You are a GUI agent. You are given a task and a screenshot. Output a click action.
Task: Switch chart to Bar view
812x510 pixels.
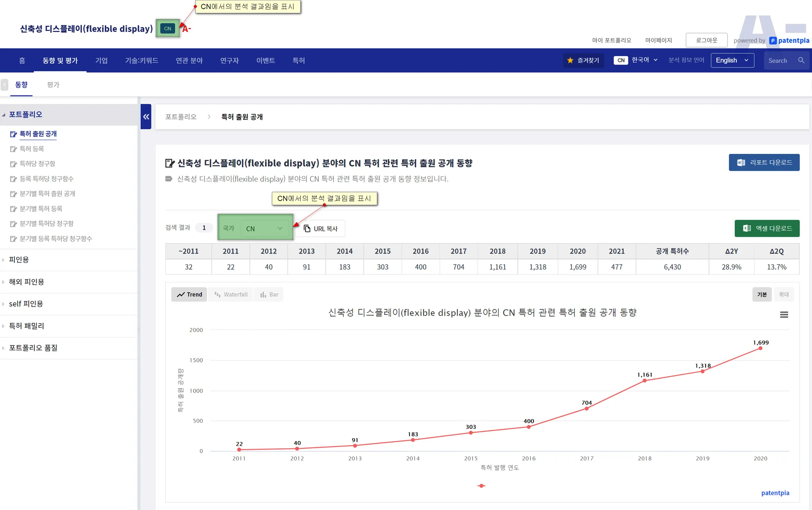coord(269,294)
